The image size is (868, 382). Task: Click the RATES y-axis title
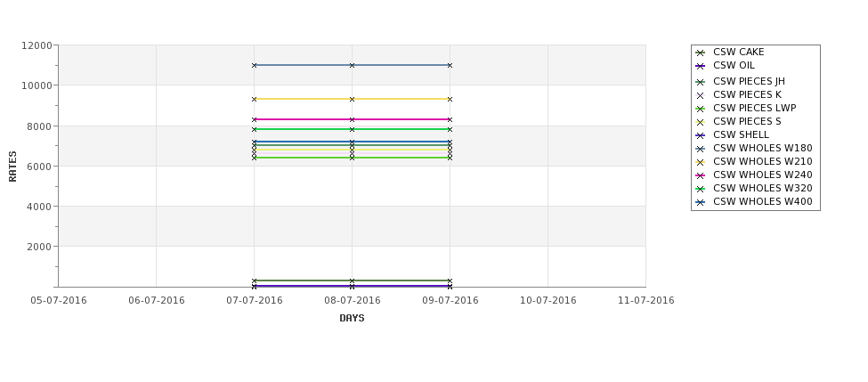[x=12, y=167]
